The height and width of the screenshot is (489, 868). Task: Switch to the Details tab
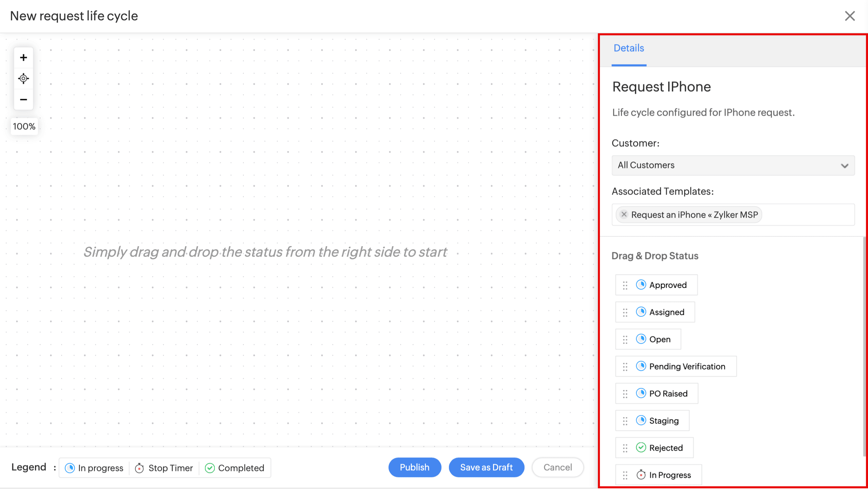pos(629,48)
